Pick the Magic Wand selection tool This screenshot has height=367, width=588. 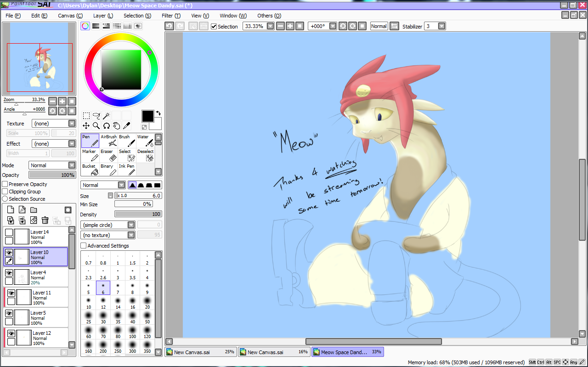(106, 116)
